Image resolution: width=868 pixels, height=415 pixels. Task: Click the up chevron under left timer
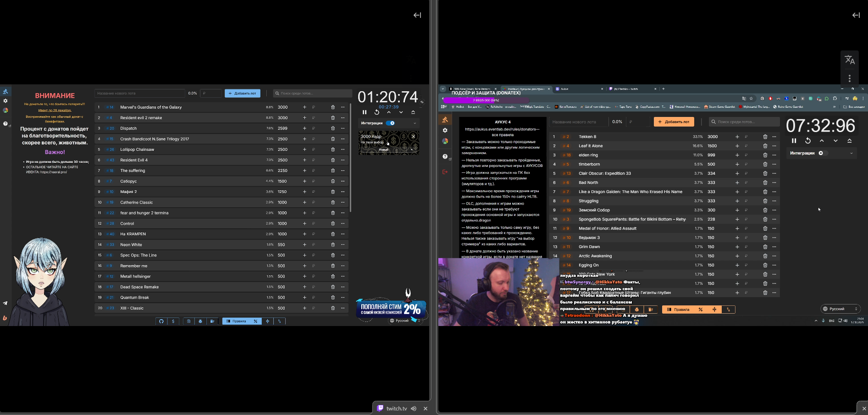coord(389,112)
